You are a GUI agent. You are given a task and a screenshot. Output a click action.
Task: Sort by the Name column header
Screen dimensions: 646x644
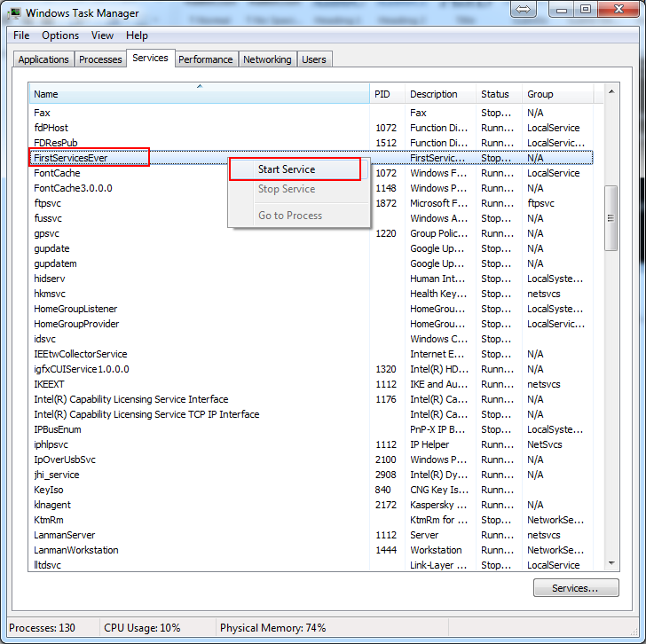[x=199, y=94]
